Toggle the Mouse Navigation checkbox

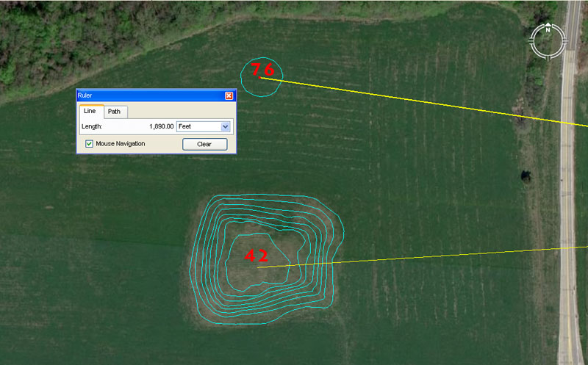[89, 144]
